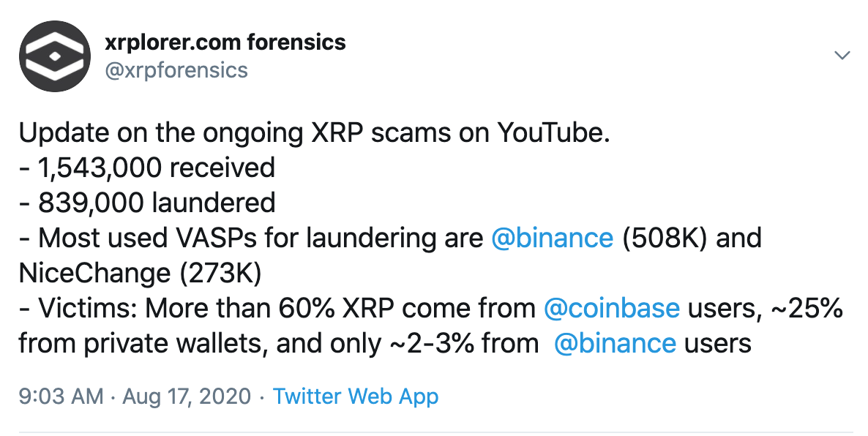
Task: Click the xrplorer.com forensics display name
Action: pyautogui.click(x=225, y=42)
